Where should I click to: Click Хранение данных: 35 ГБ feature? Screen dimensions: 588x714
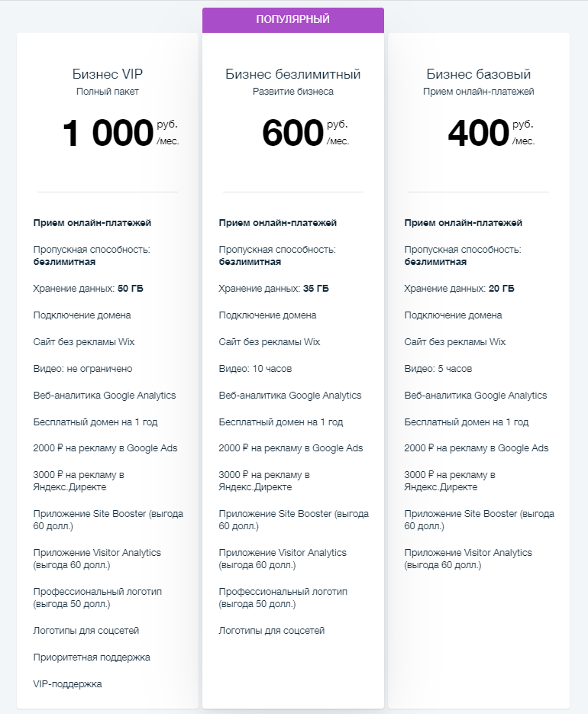[x=273, y=288]
